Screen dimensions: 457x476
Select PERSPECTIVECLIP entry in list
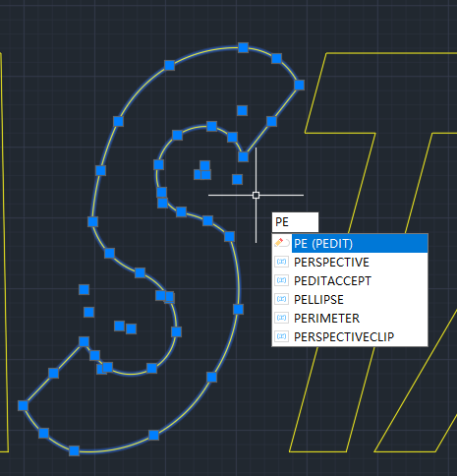pos(350,336)
